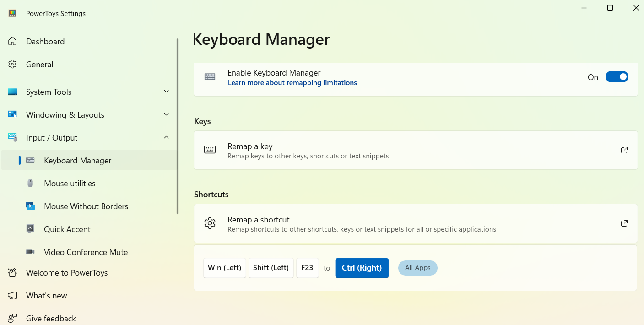Click the Ctrl (Right) target key chip
The height and width of the screenshot is (325, 644).
(x=362, y=268)
